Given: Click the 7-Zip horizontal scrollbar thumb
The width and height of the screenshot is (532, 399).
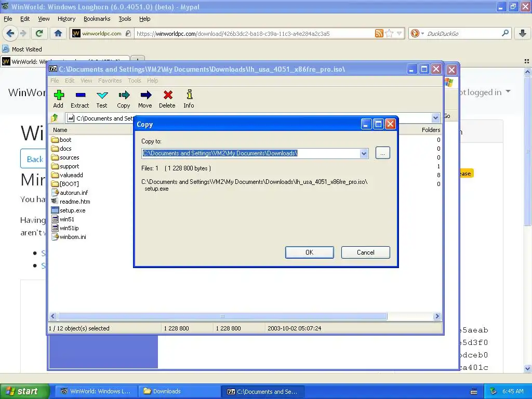Looking at the screenshot, I should pyautogui.click(x=222, y=316).
